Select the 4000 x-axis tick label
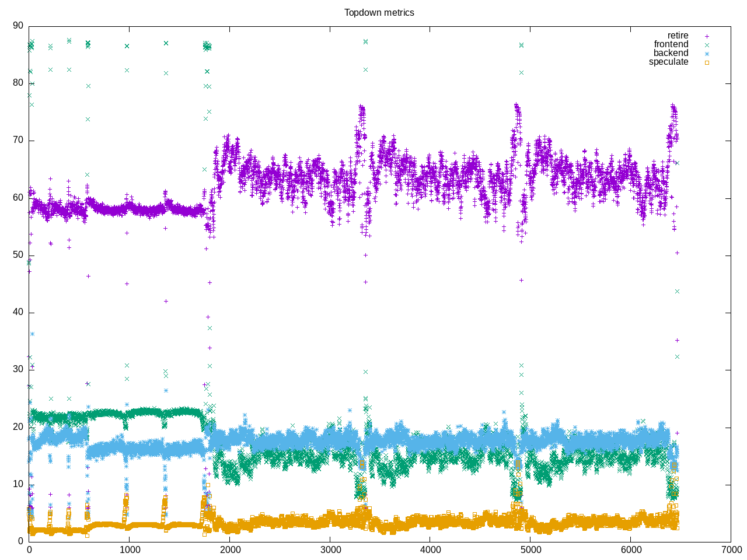Viewport: 747px width, 560px height. tap(431, 549)
